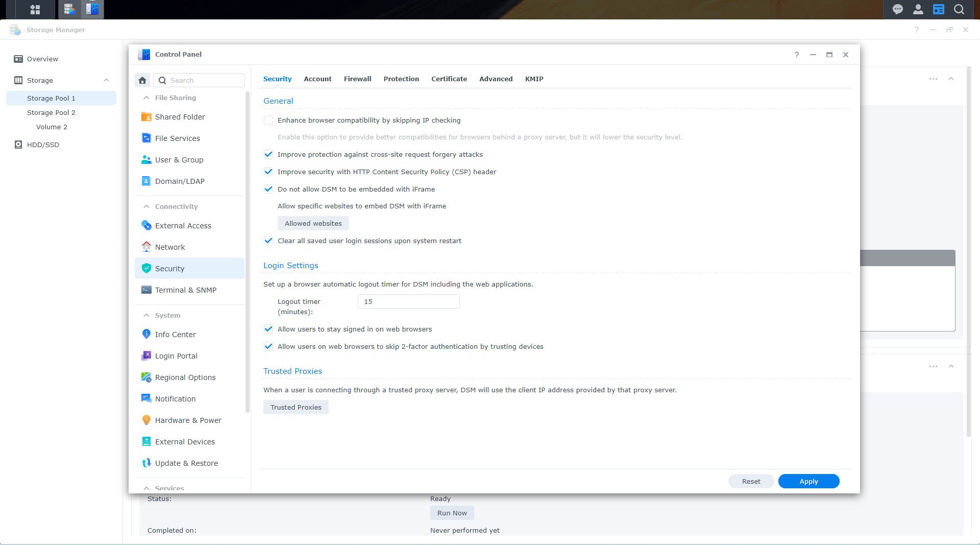This screenshot has height=545, width=980.
Task: Collapse the Services section
Action: (146, 488)
